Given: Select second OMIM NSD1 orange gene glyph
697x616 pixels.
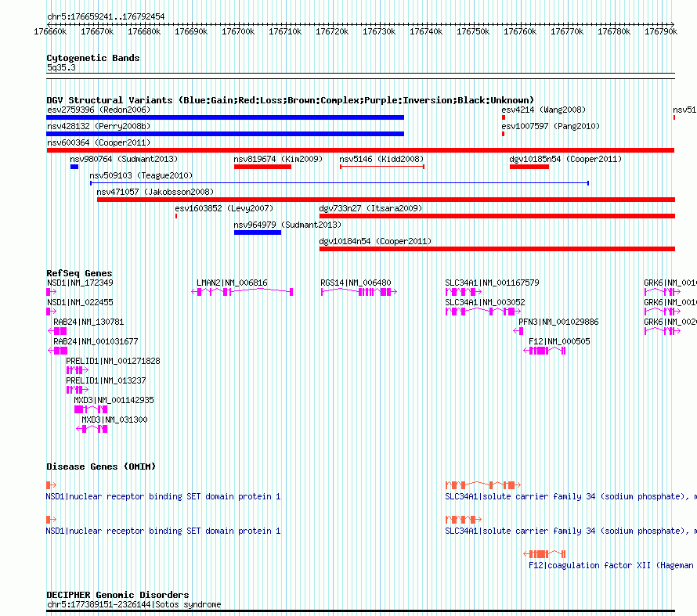Looking at the screenshot, I should [x=51, y=519].
